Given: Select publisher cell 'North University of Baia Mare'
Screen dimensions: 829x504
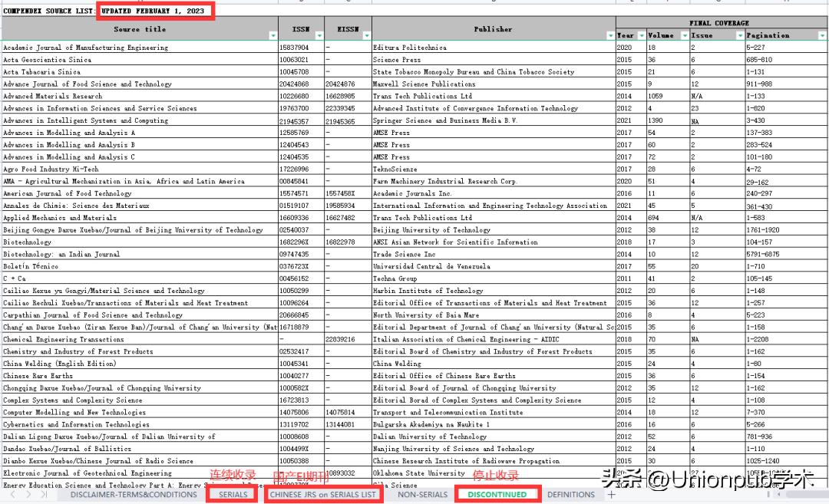Looking at the screenshot, I should click(x=494, y=315).
